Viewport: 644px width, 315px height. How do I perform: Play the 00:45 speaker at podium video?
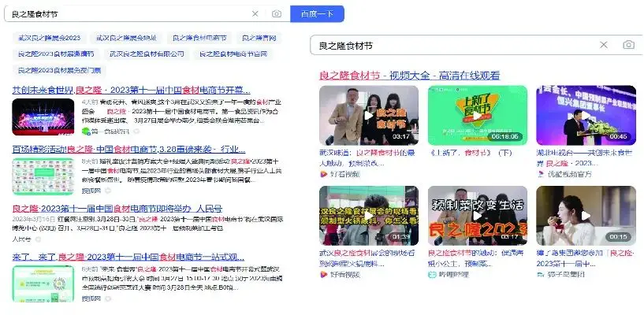[586, 115]
